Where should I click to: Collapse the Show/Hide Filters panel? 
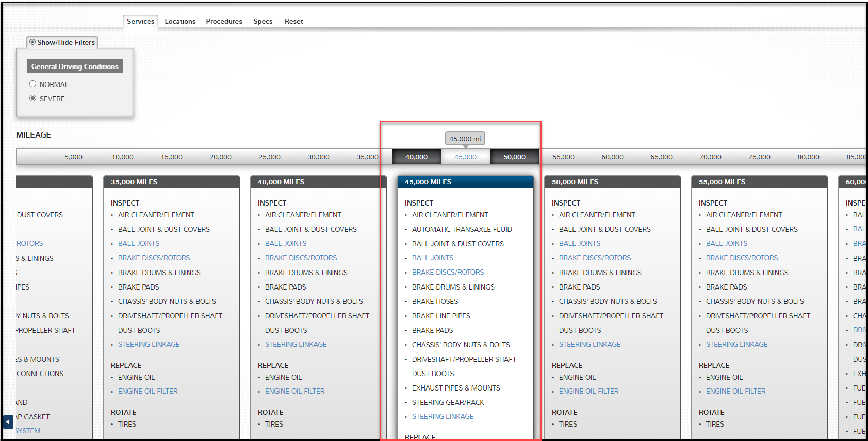click(62, 42)
